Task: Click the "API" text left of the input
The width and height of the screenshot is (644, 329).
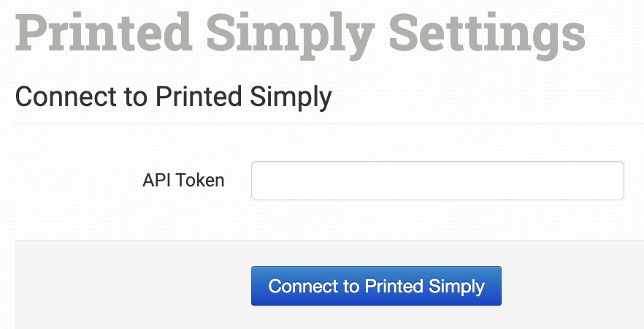Action: click(156, 180)
